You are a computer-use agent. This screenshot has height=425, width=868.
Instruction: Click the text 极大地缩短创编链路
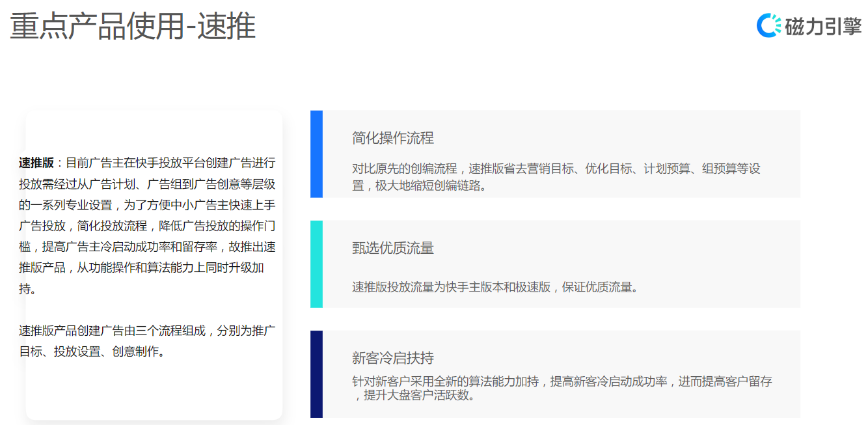click(x=431, y=185)
